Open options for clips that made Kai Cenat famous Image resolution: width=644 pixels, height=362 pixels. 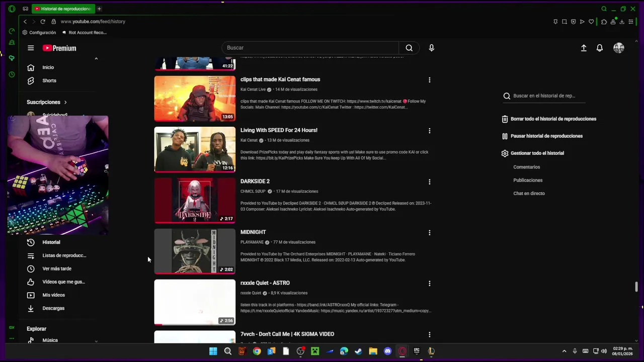tap(429, 80)
